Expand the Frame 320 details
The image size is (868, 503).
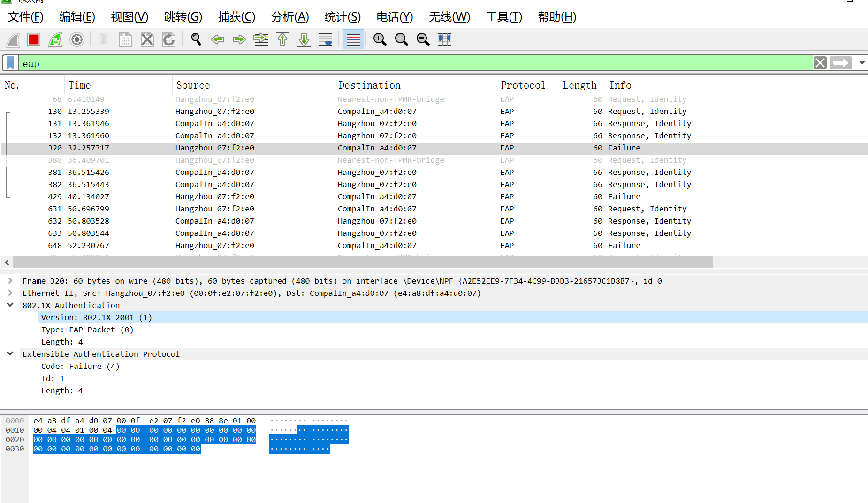coord(10,281)
